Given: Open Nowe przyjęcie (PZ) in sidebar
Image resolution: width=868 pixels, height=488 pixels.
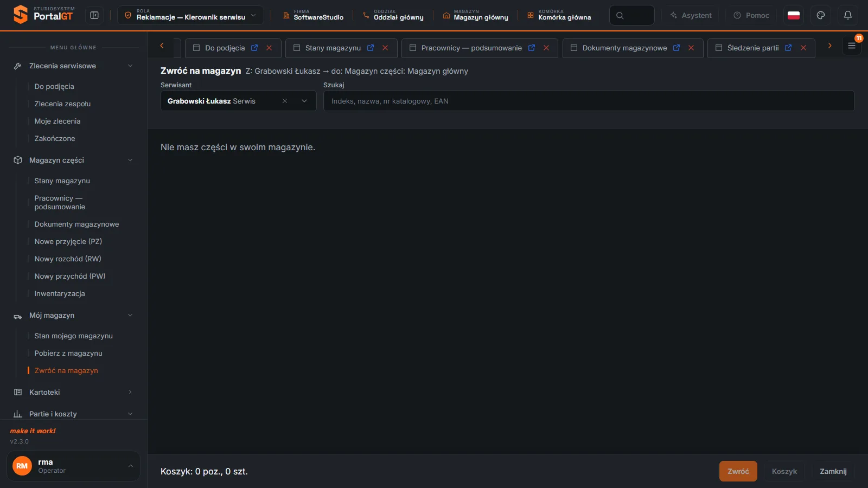Looking at the screenshot, I should 68,241.
